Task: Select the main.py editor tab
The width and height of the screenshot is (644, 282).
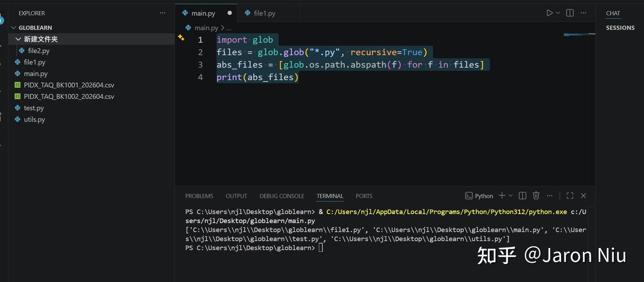Action: 206,13
